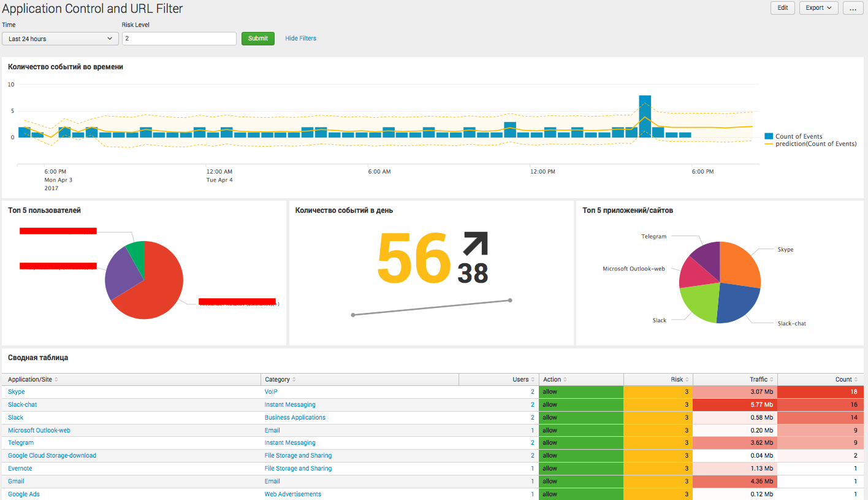Click the Slack-chat label in apps pie chart

tap(791, 323)
